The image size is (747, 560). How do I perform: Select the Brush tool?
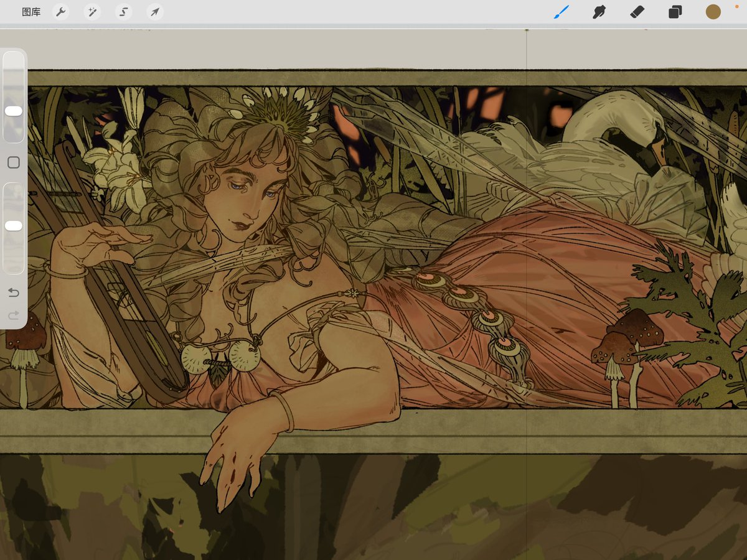tap(561, 12)
